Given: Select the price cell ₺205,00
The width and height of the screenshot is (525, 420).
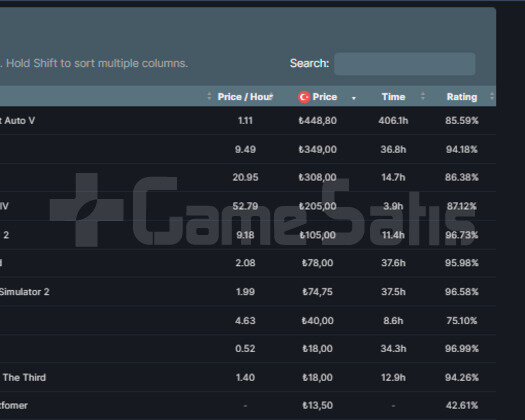Looking at the screenshot, I should point(317,206).
